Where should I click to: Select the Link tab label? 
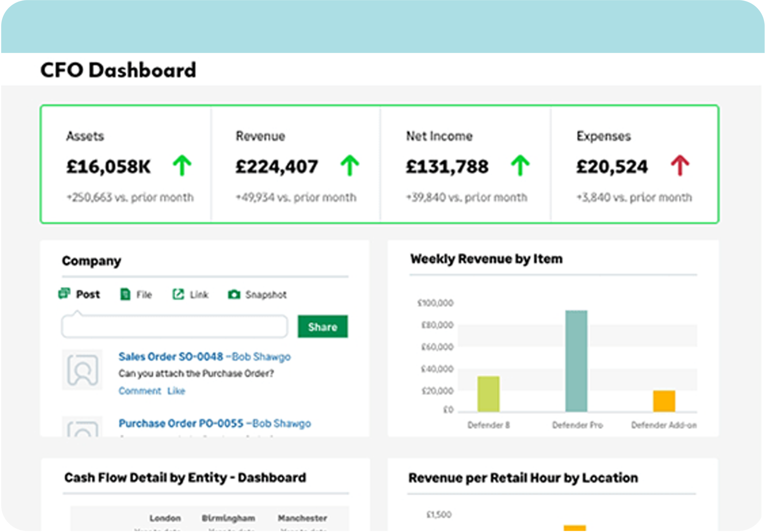click(x=199, y=295)
